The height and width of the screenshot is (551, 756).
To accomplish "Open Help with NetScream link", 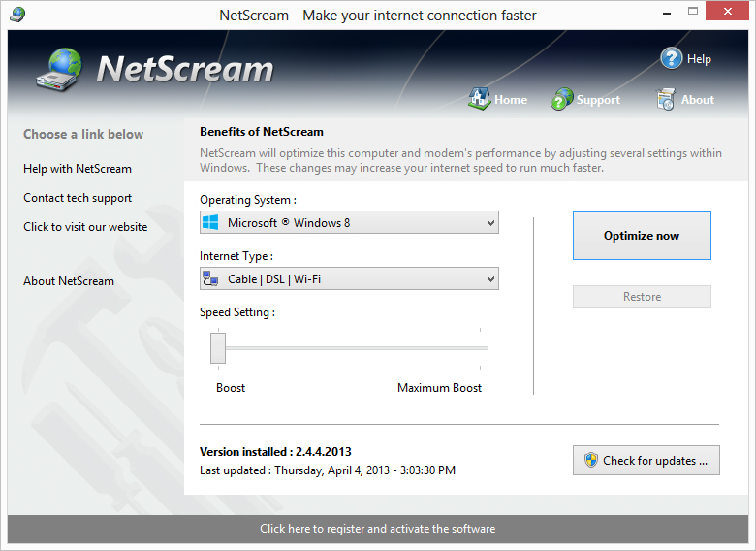I will [78, 169].
